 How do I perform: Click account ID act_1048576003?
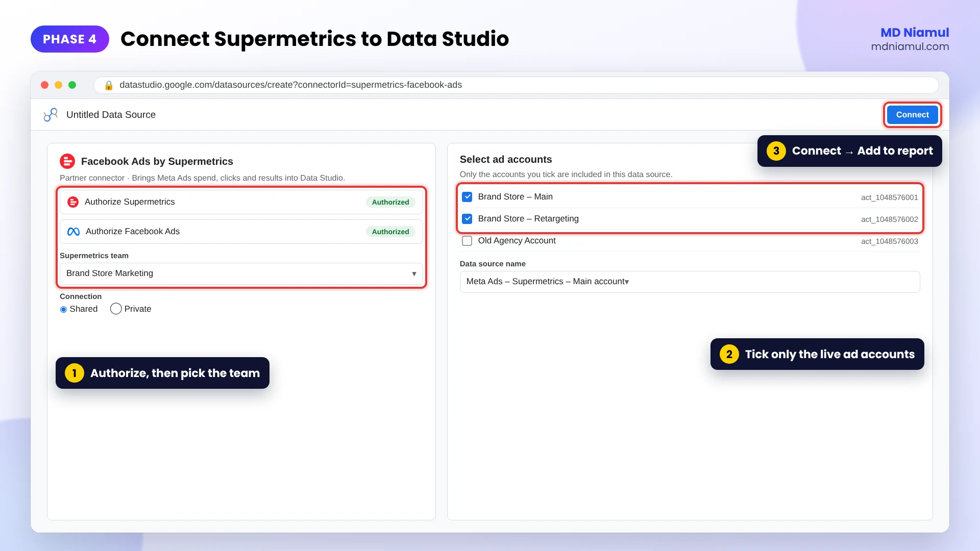point(889,241)
